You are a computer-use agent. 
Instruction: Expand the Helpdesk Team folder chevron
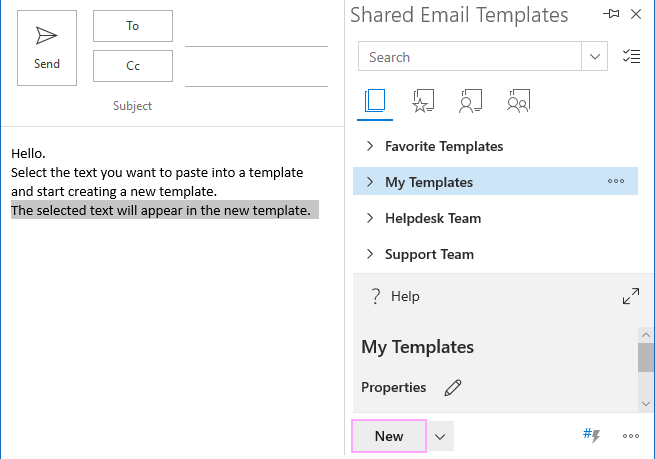tap(370, 218)
